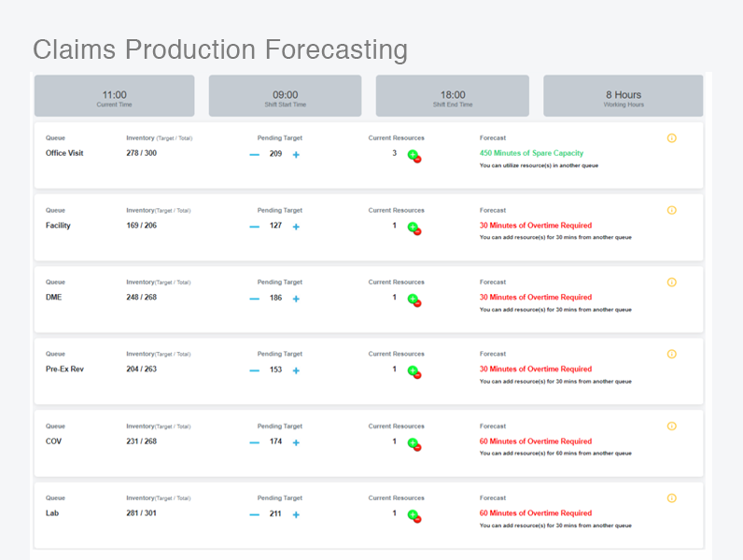Click Facility's 30 Minutes of Overtime Required

(536, 225)
